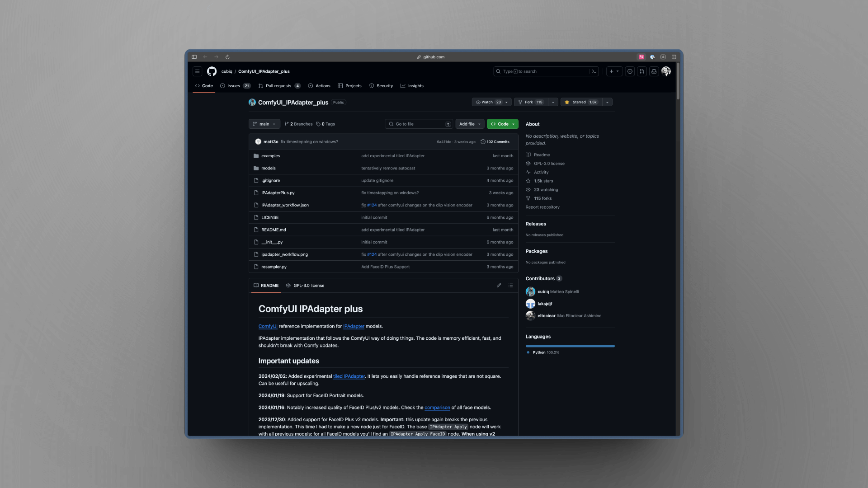Open the notifications inbox icon
This screenshot has height=488, width=868.
(x=654, y=71)
